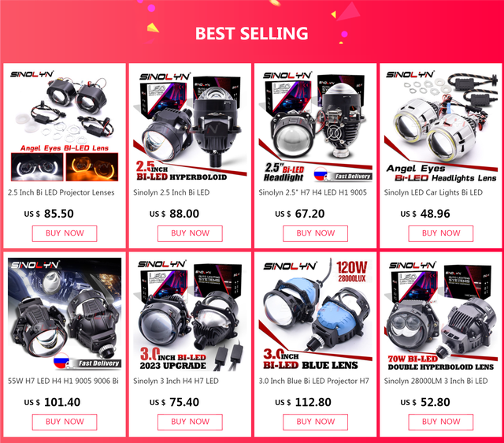
Task: Open the Angel Eyes BI-LED Lens product image
Action: click(65, 126)
